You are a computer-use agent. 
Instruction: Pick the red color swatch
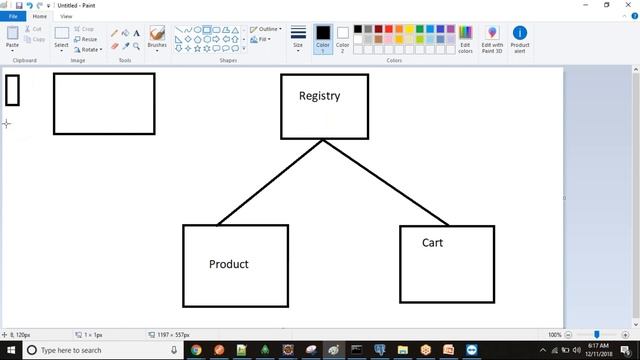pyautogui.click(x=389, y=29)
